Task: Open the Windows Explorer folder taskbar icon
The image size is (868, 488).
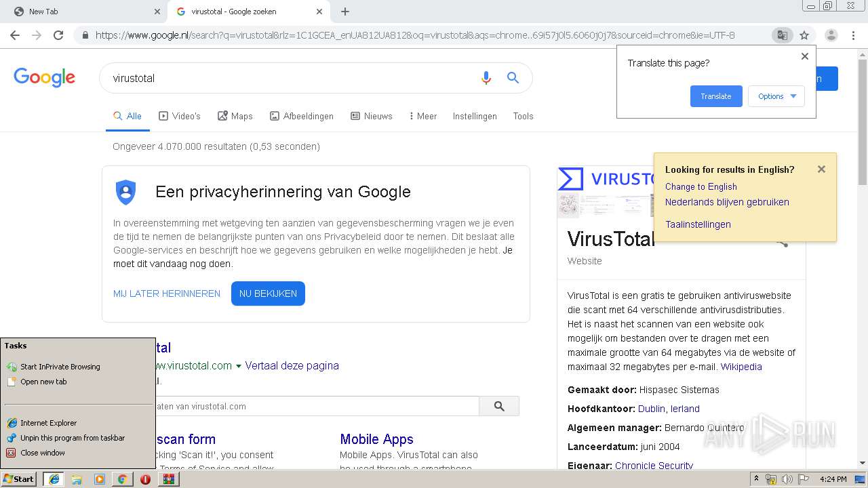Action: pos(77,479)
